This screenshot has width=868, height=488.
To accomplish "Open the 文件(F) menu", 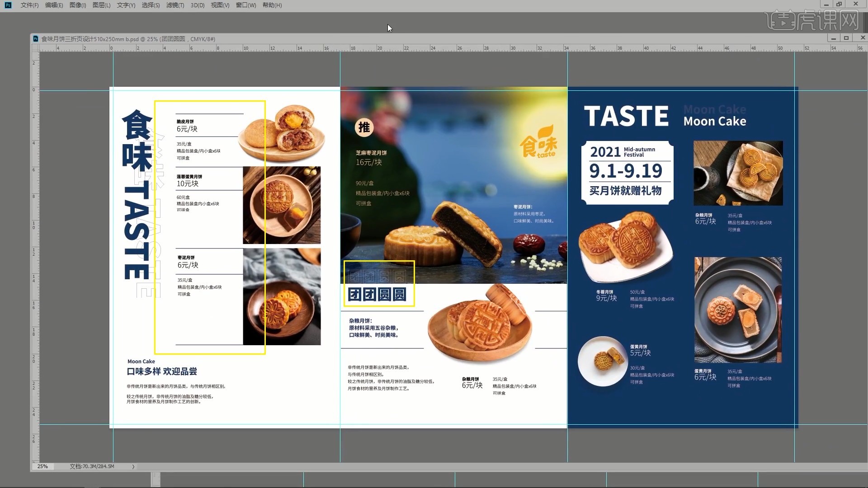I will 29,5.
